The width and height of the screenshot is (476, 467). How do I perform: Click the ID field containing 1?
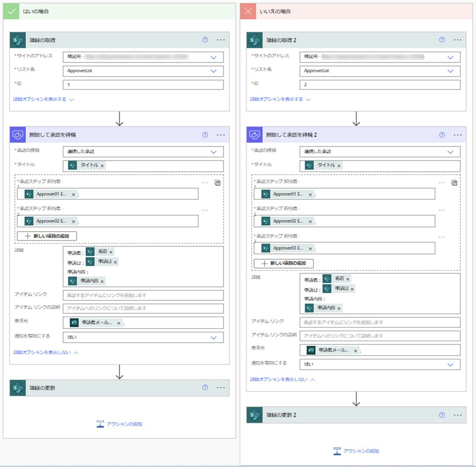[x=143, y=84]
